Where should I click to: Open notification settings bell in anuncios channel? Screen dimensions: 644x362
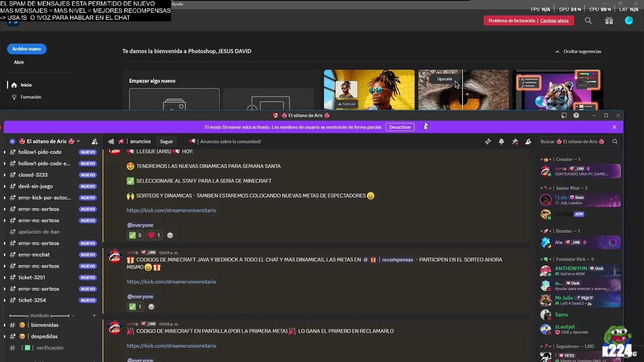pyautogui.click(x=501, y=142)
